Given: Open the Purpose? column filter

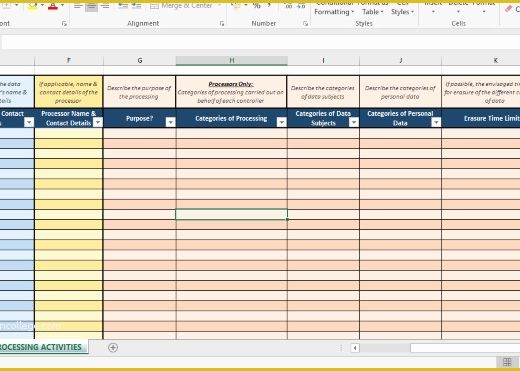Looking at the screenshot, I should (x=170, y=122).
